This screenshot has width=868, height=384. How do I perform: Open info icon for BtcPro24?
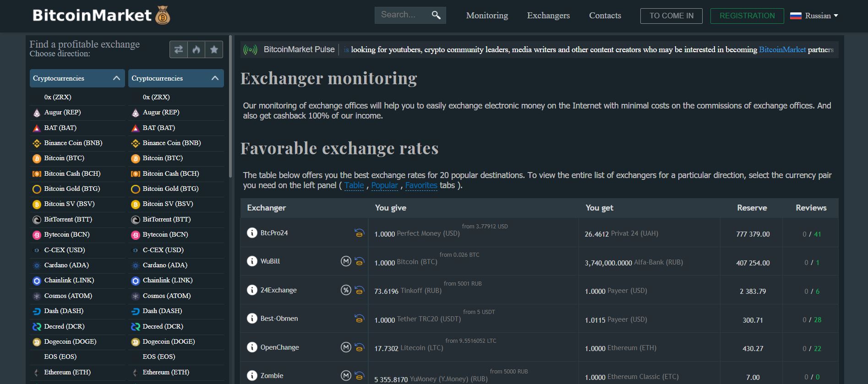252,233
